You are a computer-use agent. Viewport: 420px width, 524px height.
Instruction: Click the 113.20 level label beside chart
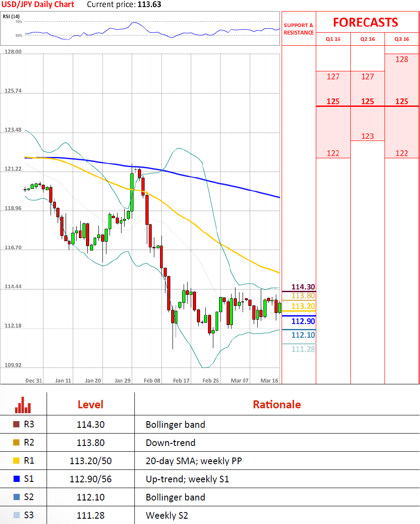(x=303, y=306)
